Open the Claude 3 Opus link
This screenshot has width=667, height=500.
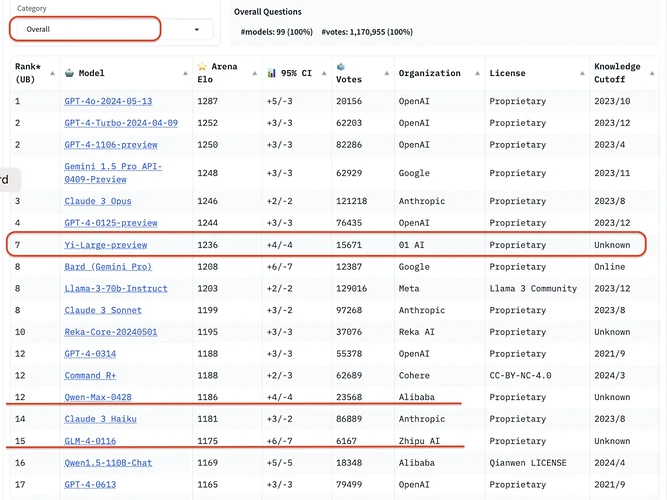point(96,201)
